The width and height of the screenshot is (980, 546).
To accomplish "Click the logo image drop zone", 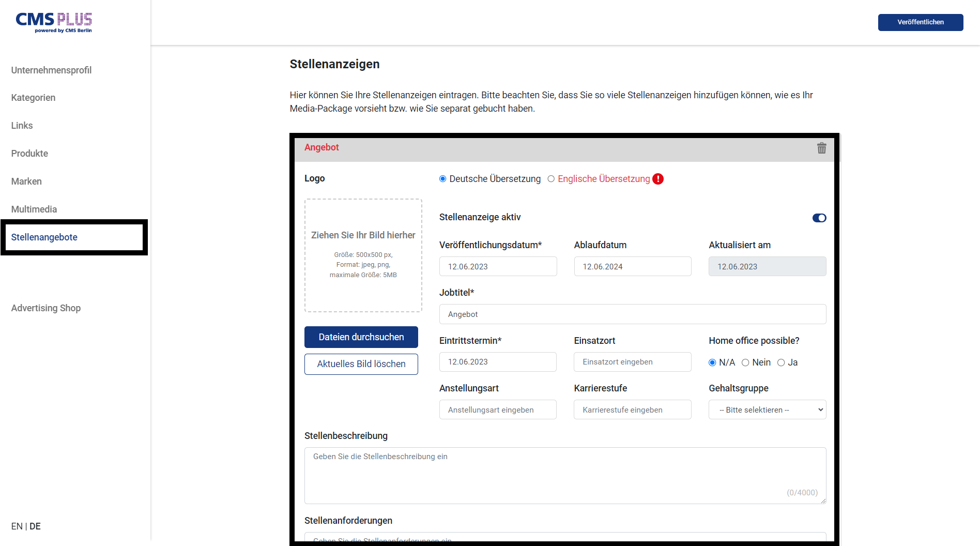I will pos(363,255).
